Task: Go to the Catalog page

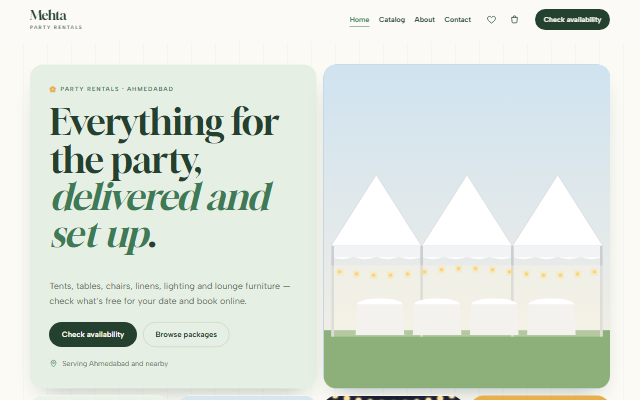Action: point(391,20)
